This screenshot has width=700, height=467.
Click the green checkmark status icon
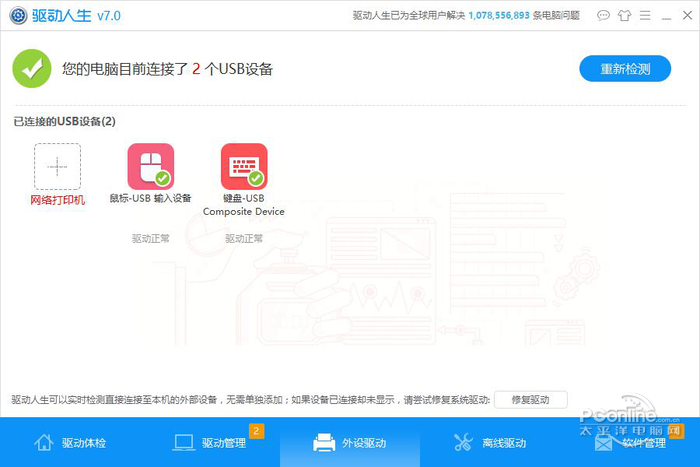tap(32, 68)
